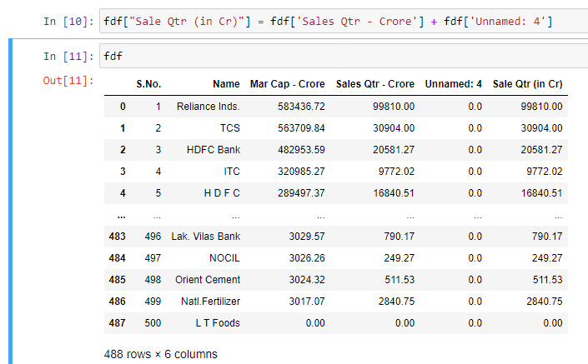Click the In [10] code cell input
Image resolution: width=588 pixels, height=364 pixels.
[x=334, y=20]
